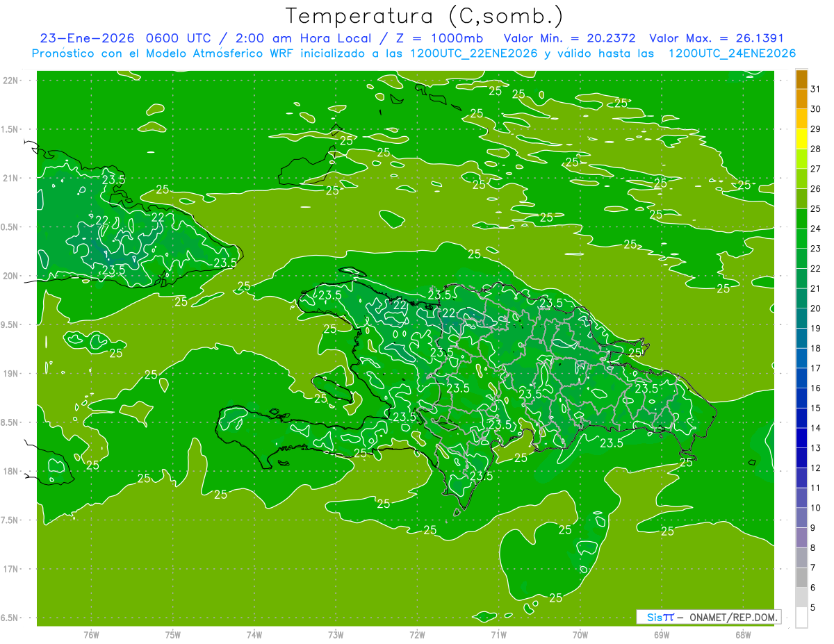Click the '69W' longitude axis label
Image resolution: width=834 pixels, height=644 pixels.
point(662,635)
